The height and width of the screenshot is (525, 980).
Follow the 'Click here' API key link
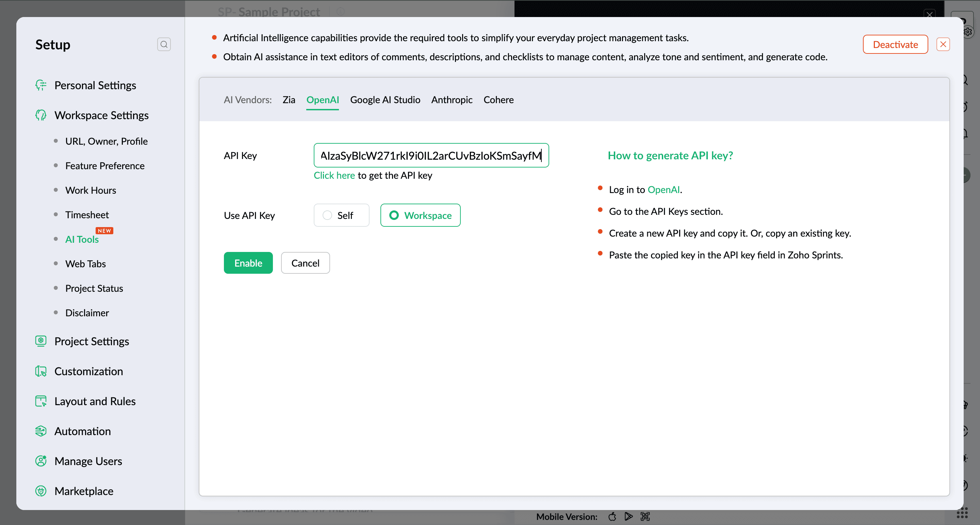[334, 175]
